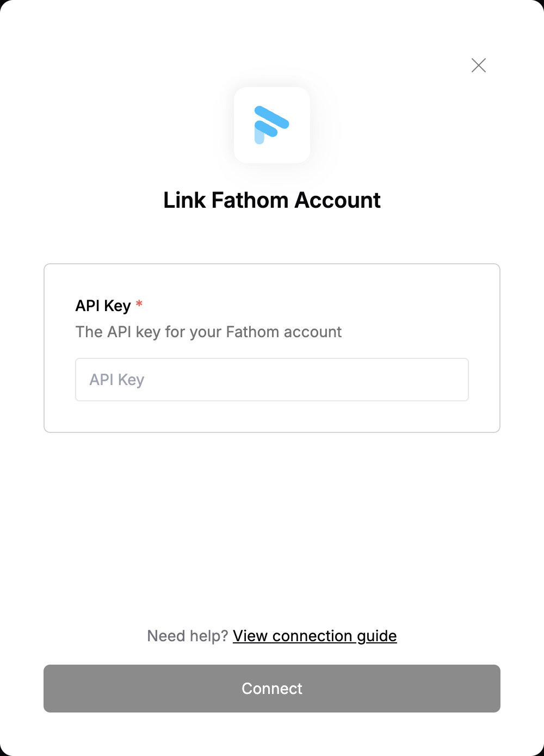Focus the API Key input field
The image size is (544, 756).
click(x=272, y=380)
